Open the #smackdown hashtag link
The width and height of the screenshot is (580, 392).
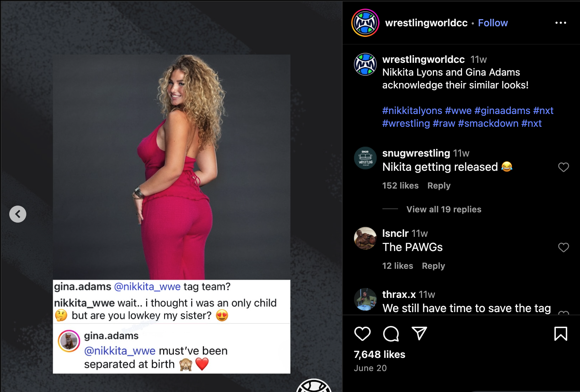[x=488, y=124]
